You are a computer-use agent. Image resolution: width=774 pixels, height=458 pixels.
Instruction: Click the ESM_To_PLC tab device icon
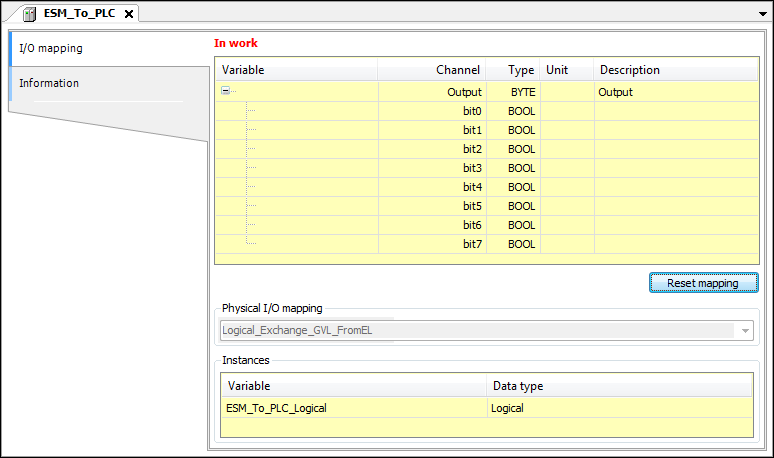[28, 14]
